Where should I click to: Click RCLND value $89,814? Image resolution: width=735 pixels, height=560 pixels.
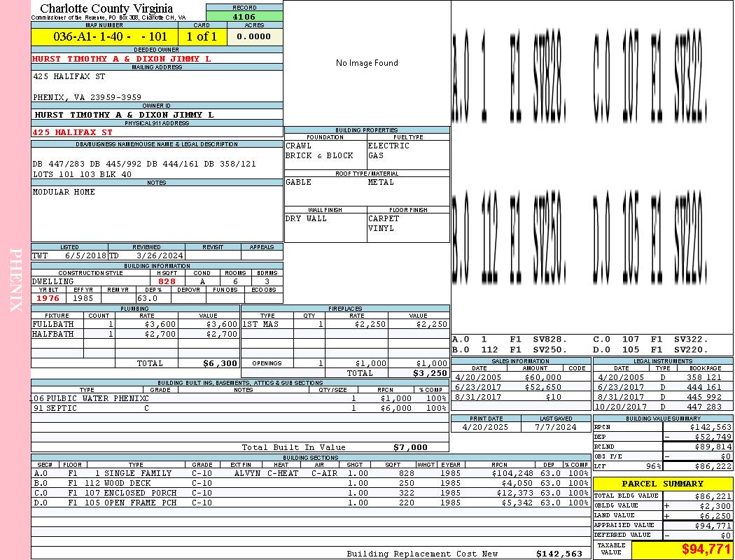[713, 447]
